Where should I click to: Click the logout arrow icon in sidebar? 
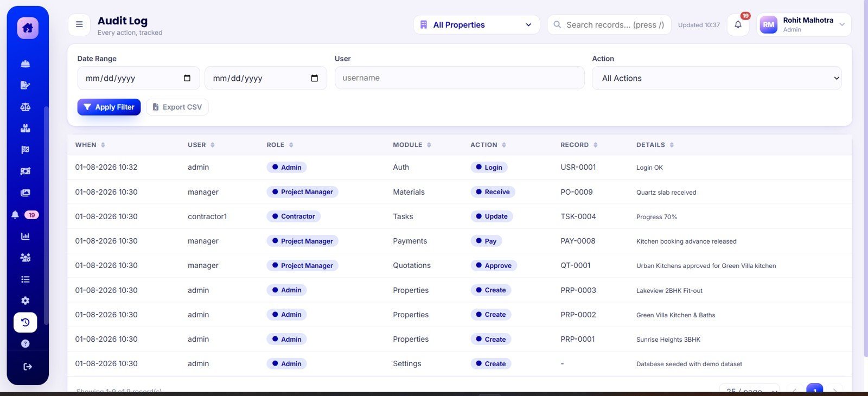28,367
